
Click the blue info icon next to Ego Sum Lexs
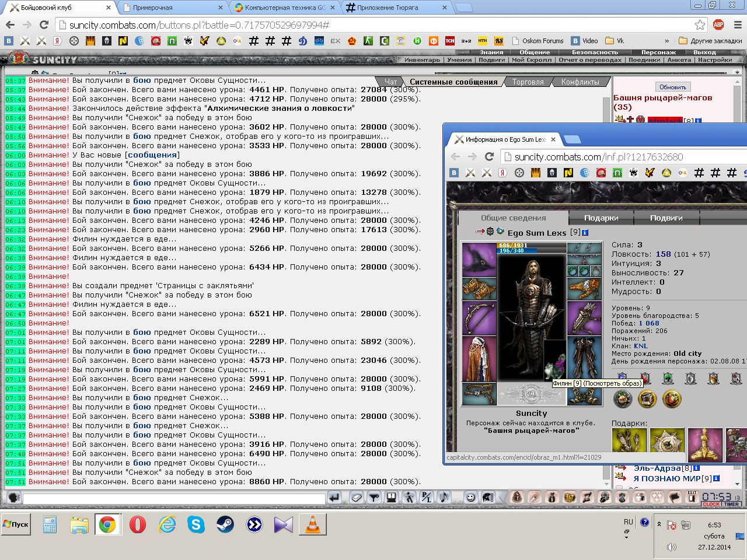[585, 233]
